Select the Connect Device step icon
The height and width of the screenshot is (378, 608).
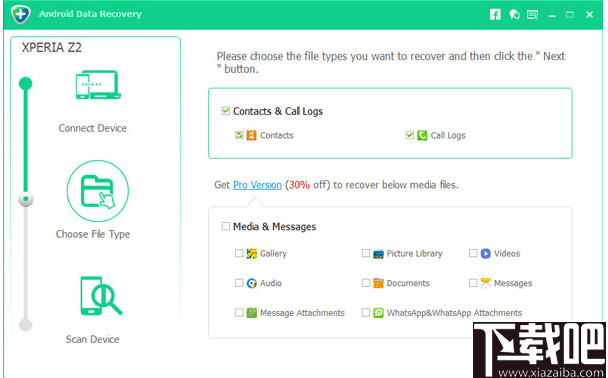(98, 85)
